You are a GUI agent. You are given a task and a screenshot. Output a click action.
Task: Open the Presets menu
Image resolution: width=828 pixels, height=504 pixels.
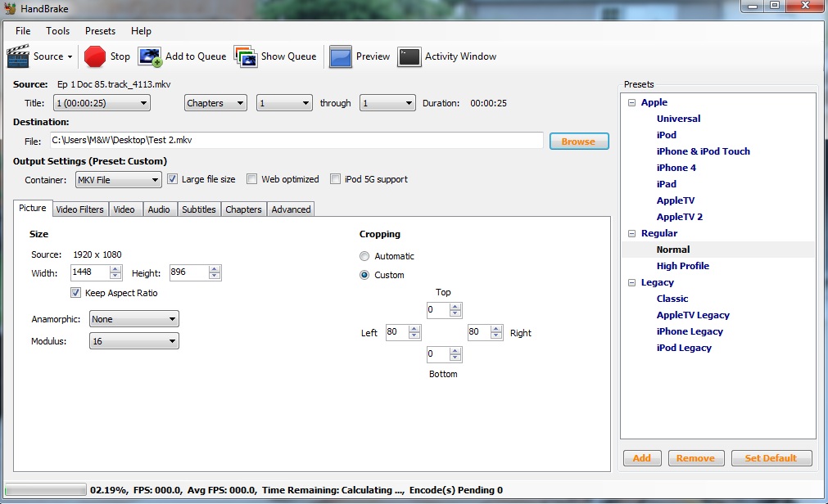[101, 31]
